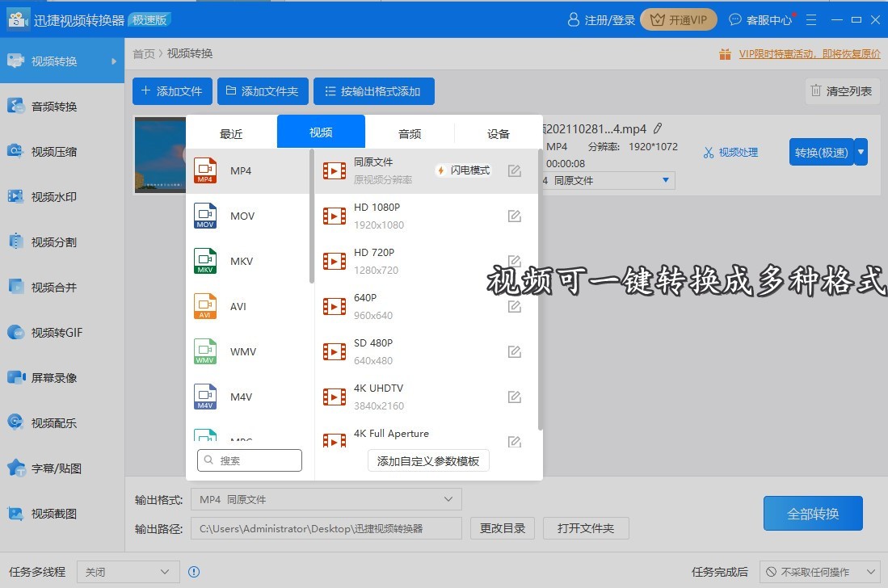Edit the 同原文件 preset parameters
Screen dimensions: 888x588
(514, 170)
